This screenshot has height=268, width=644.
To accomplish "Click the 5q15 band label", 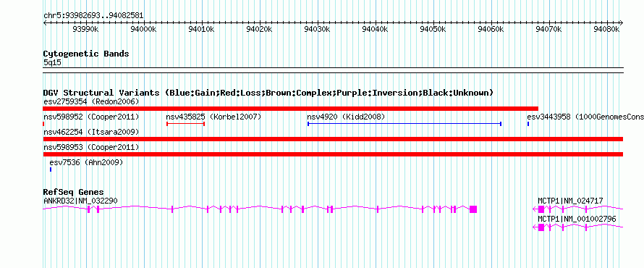I will [x=53, y=62].
